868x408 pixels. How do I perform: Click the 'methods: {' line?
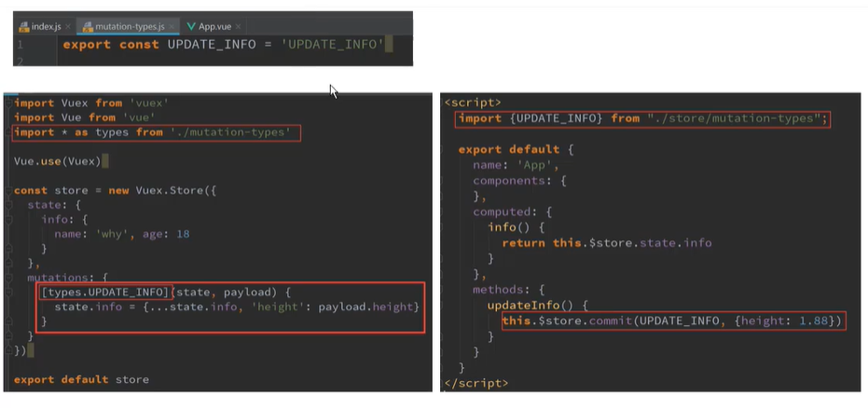509,290
